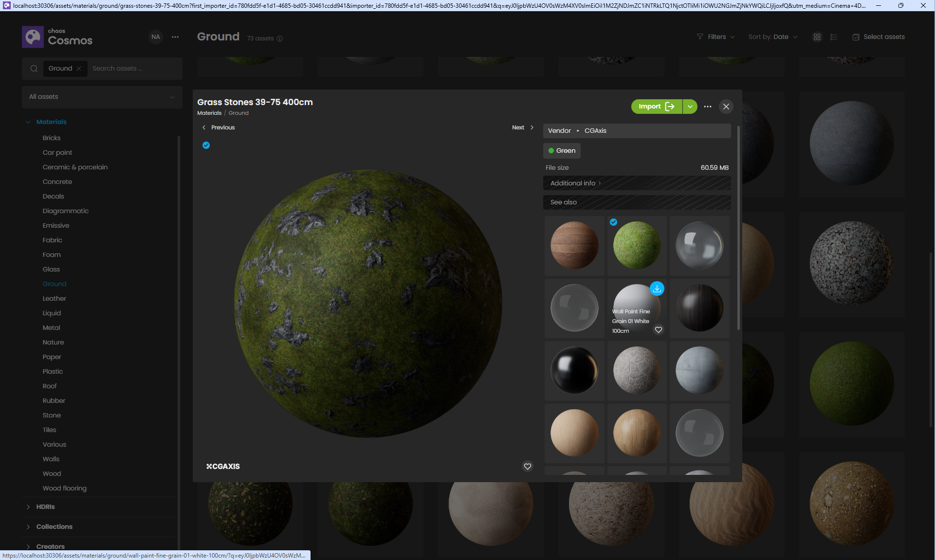Click the heart icon below large preview
935x560 pixels.
click(x=527, y=466)
